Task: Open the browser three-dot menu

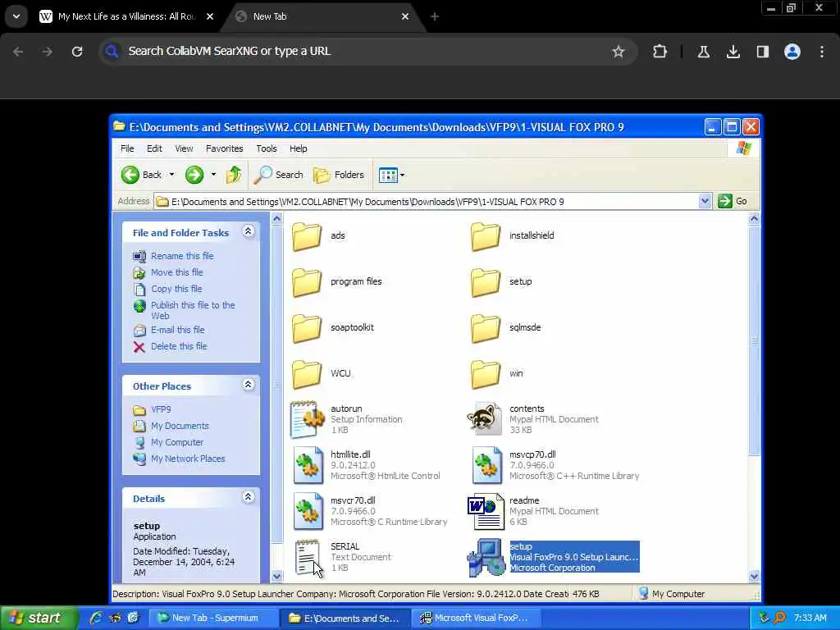Action: click(x=822, y=52)
